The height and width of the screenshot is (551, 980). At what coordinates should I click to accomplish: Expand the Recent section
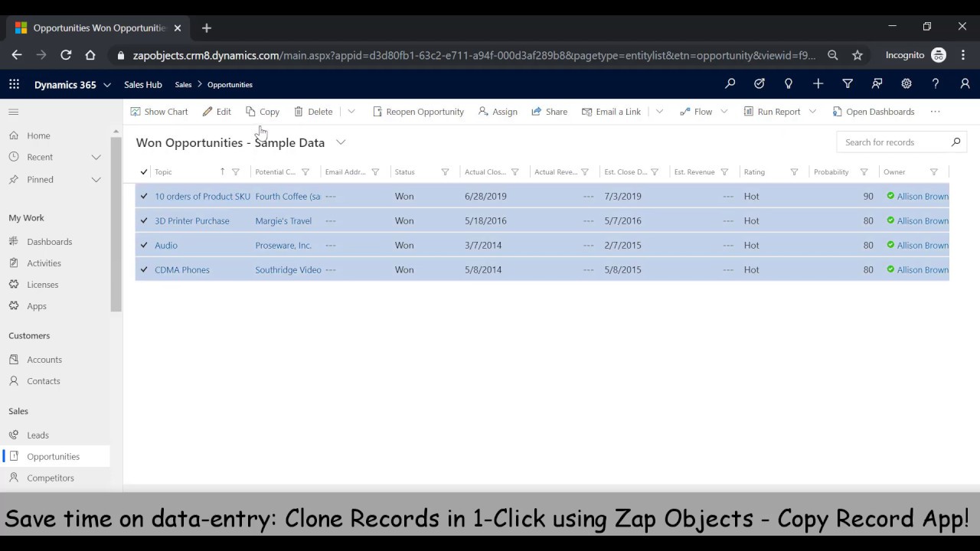(x=96, y=157)
